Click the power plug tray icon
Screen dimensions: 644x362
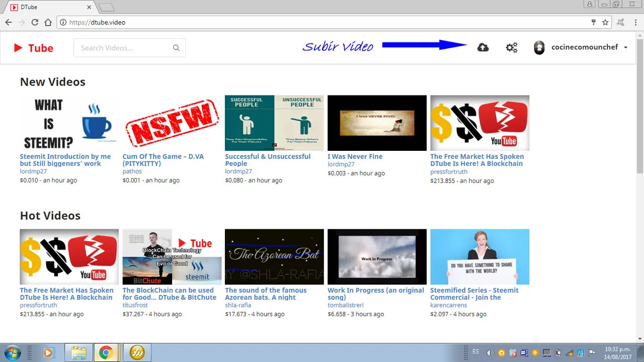pyautogui.click(x=557, y=353)
